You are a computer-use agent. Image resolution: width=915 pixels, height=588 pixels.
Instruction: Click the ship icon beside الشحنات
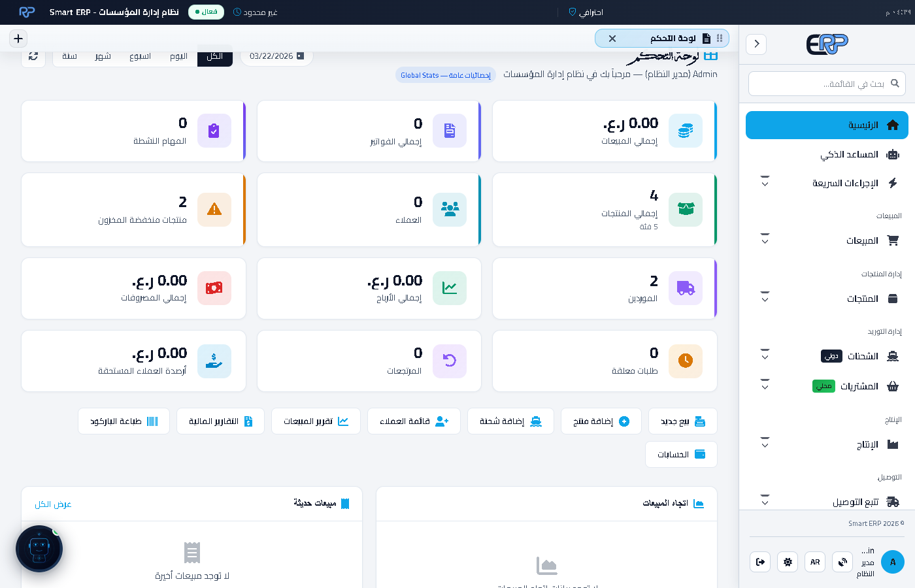click(x=893, y=356)
